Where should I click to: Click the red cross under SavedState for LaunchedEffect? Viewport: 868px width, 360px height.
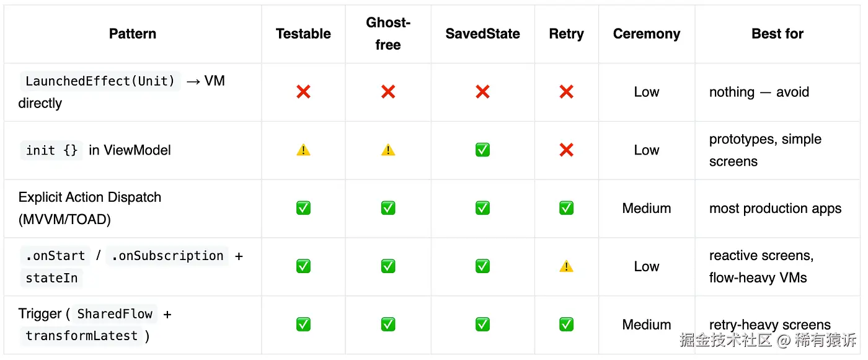[482, 92]
